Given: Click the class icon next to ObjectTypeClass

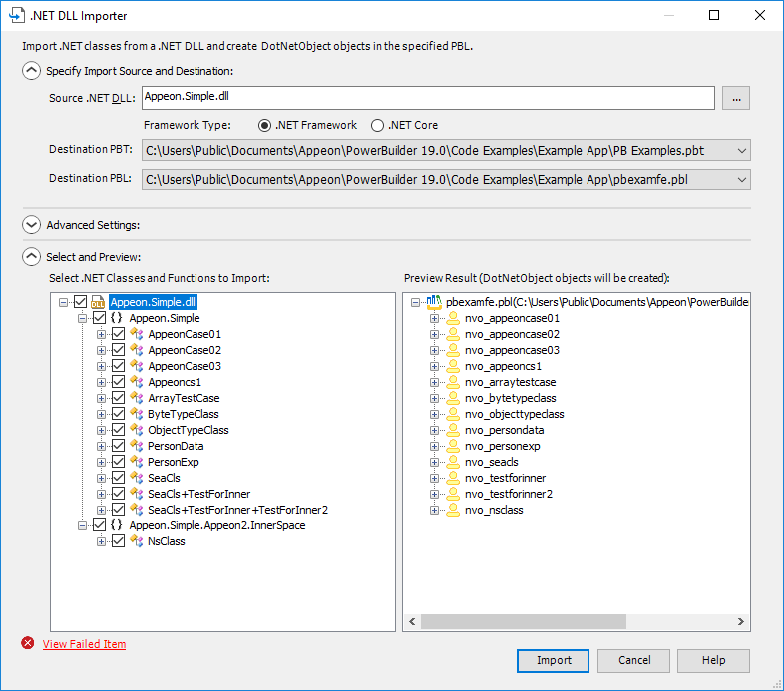Looking at the screenshot, I should coord(137,430).
